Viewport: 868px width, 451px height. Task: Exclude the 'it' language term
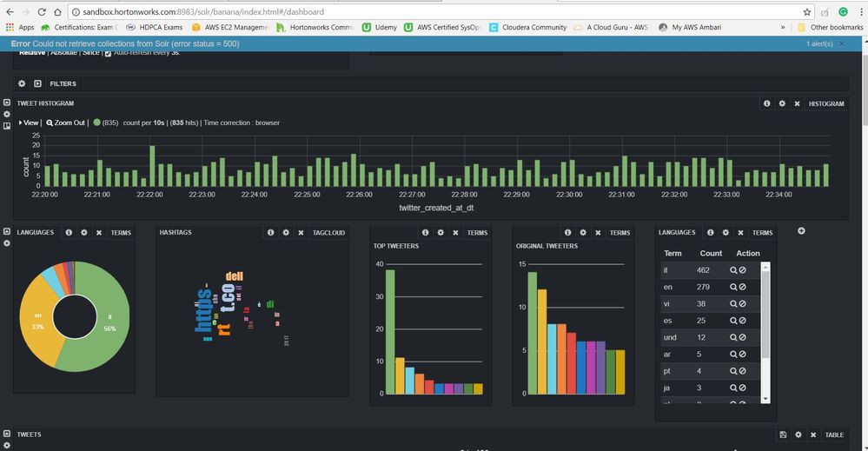pyautogui.click(x=742, y=270)
